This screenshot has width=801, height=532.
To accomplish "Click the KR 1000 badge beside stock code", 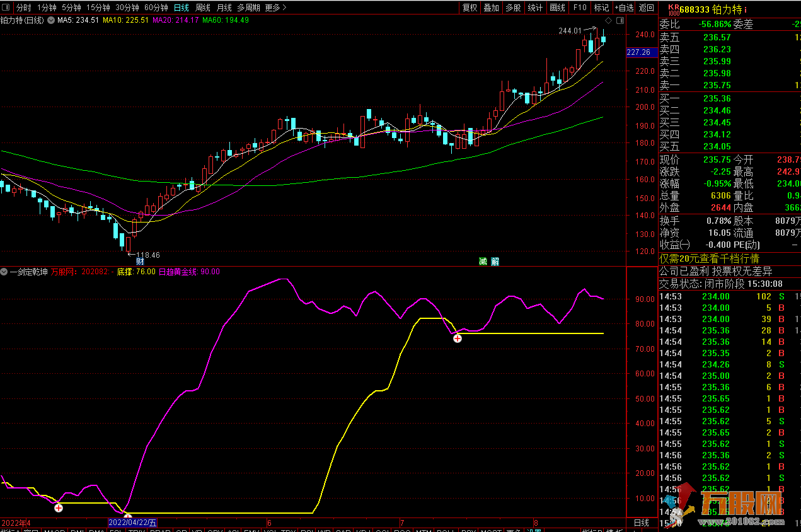I will [x=673, y=9].
